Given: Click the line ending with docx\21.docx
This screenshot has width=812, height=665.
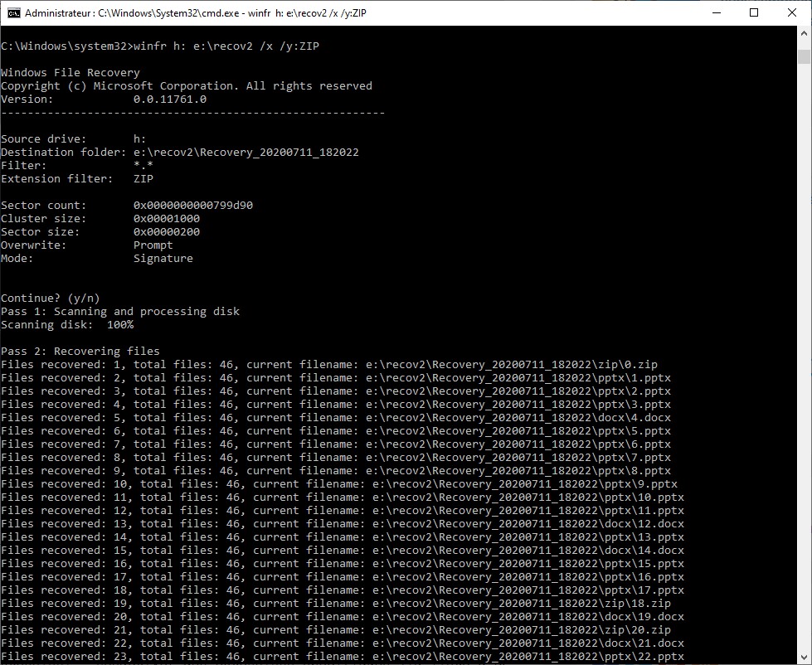Looking at the screenshot, I should 343,643.
